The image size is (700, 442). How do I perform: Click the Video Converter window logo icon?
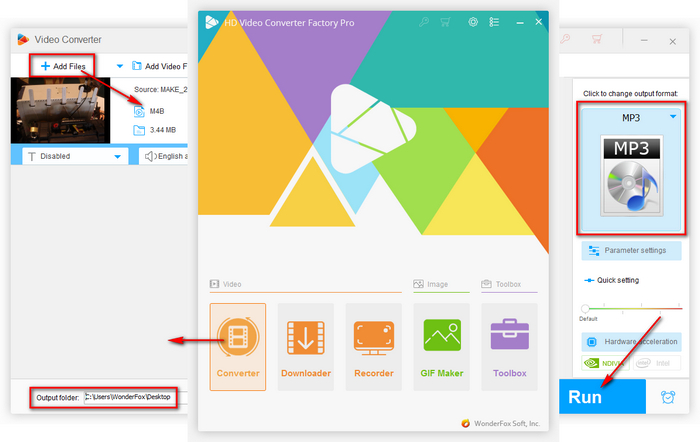pos(23,39)
